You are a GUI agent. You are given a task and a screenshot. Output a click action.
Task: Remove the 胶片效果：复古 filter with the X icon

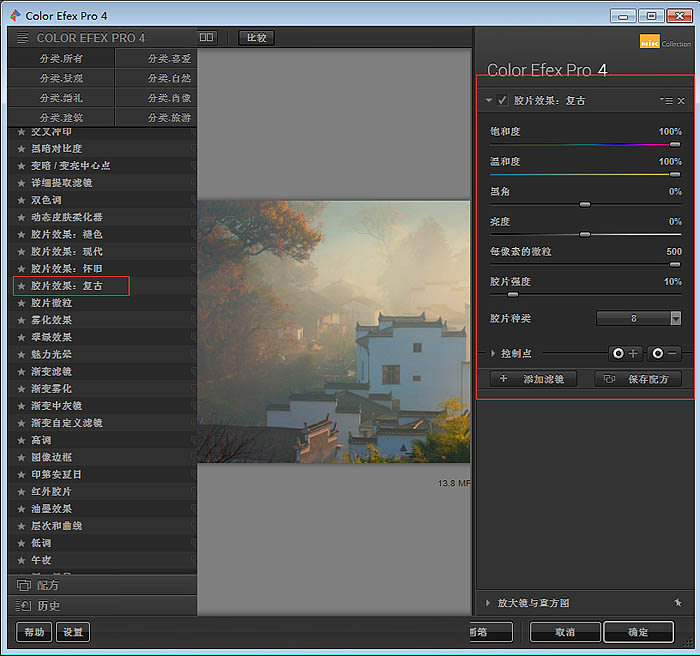coord(681,101)
